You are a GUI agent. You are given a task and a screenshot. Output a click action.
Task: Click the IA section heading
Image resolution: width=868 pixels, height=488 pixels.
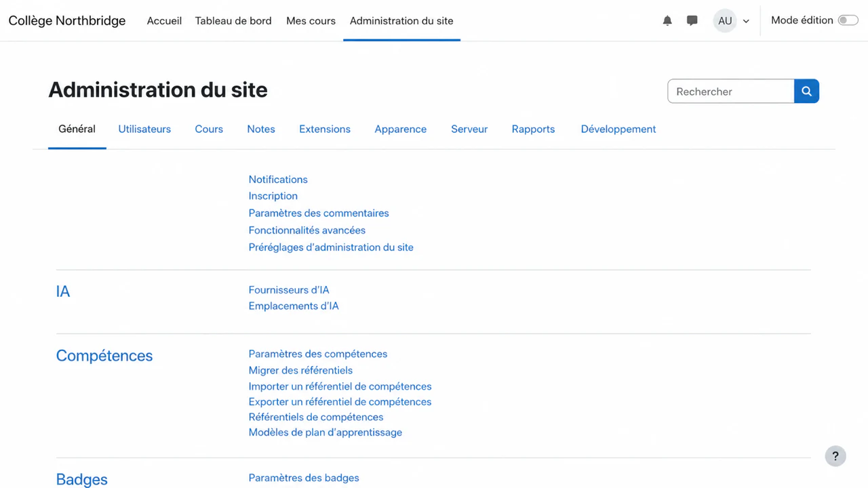click(x=63, y=291)
